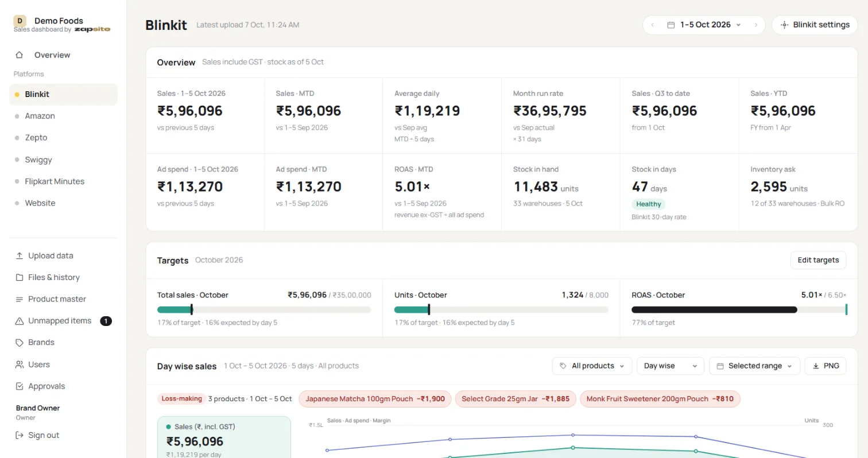
Task: Click the ROAS MTD 5.01× value
Action: pos(412,187)
